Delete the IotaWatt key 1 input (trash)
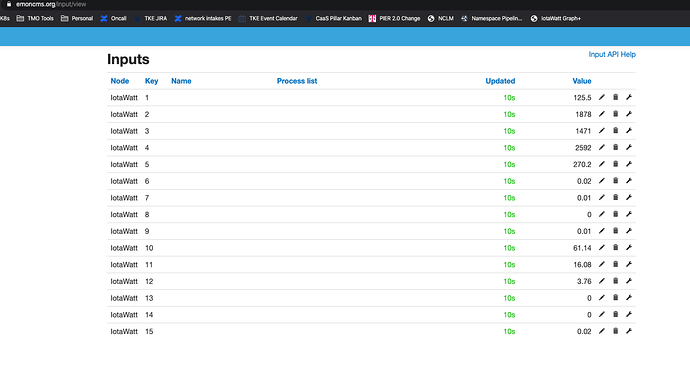This screenshot has width=690, height=367. [616, 97]
